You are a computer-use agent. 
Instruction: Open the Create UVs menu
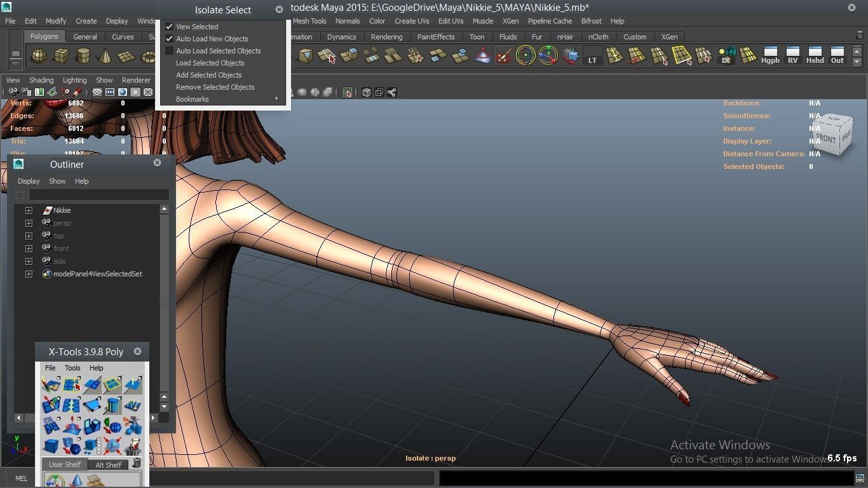[x=411, y=21]
